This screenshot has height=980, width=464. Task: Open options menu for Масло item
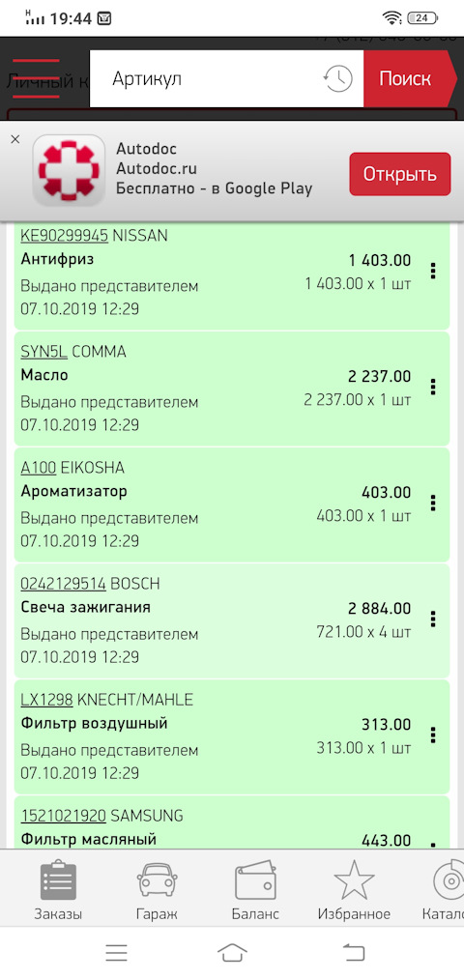click(433, 387)
